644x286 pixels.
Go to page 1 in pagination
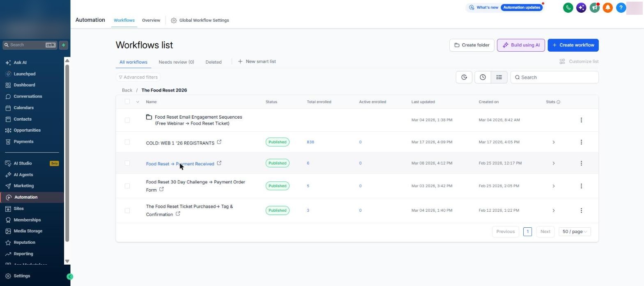pos(528,231)
